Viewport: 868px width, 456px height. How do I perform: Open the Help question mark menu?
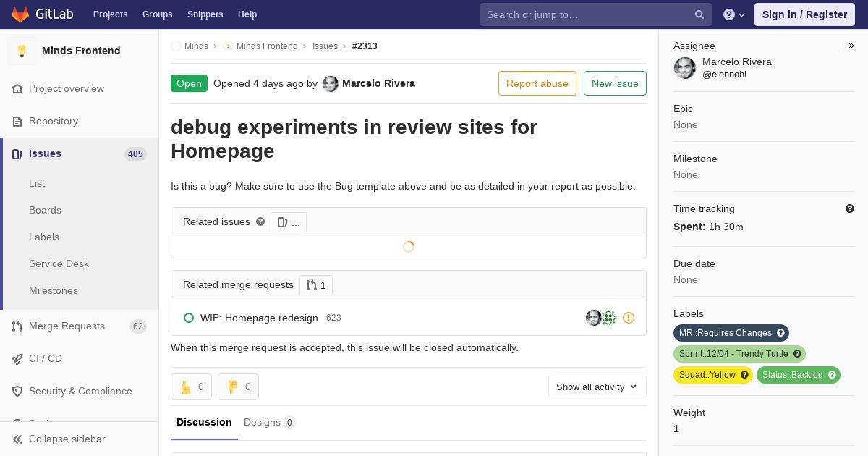(x=734, y=14)
